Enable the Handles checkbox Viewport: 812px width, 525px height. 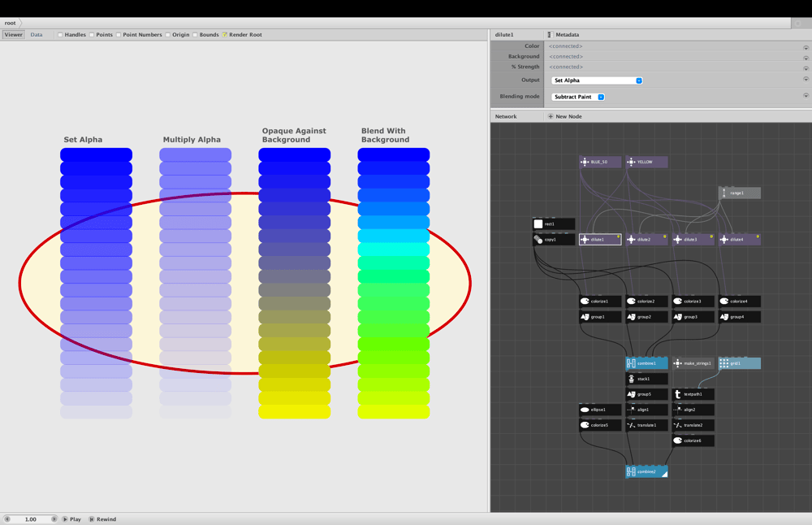(60, 35)
